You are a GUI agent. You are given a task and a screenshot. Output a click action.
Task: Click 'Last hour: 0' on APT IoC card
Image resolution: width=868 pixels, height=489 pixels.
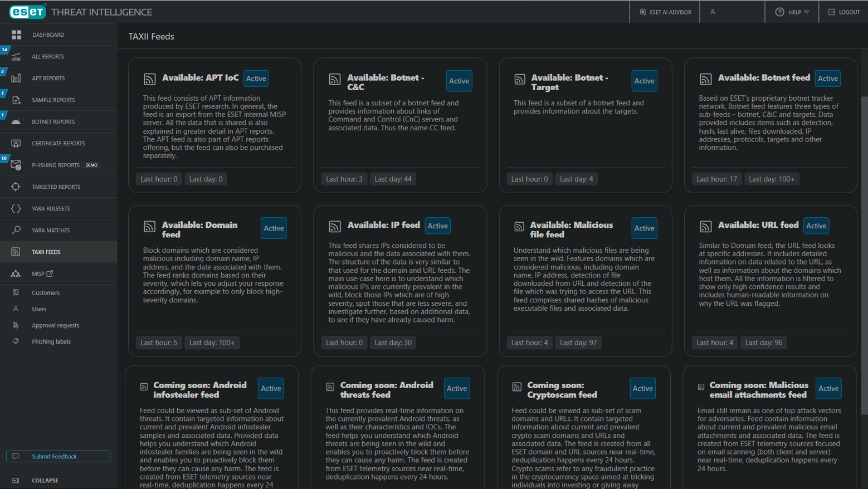click(x=159, y=179)
